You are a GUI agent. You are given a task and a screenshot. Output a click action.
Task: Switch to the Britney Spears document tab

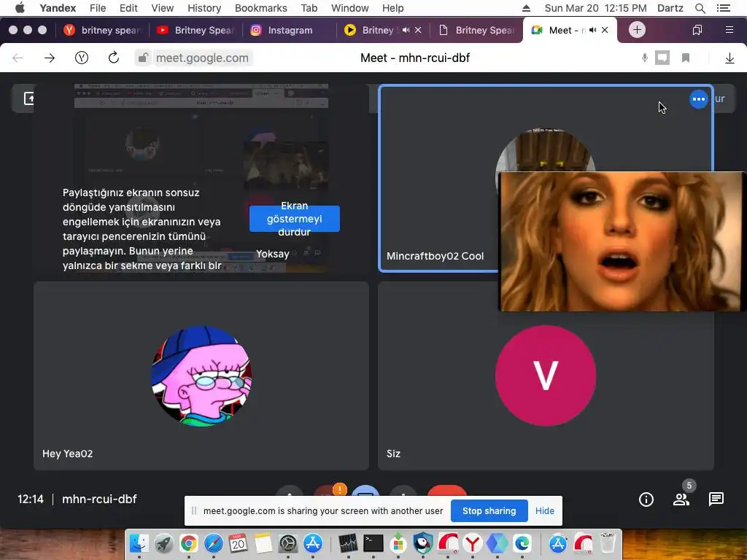[x=476, y=30]
